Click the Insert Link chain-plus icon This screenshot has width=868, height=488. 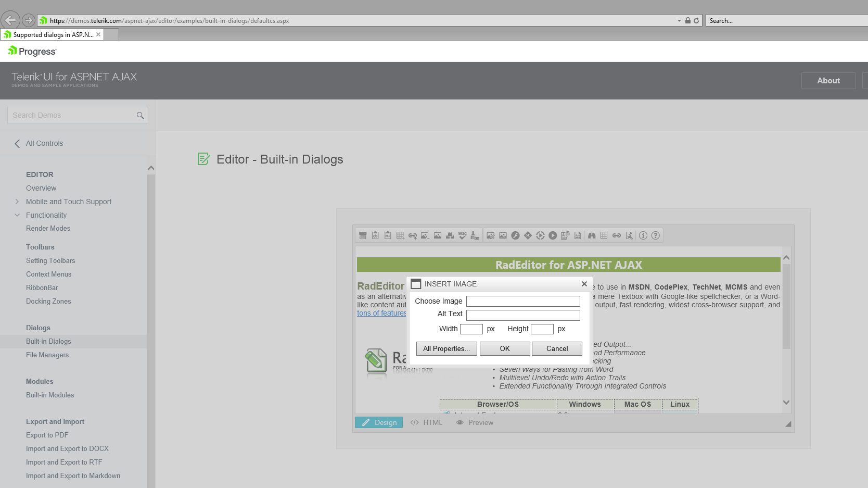(413, 235)
